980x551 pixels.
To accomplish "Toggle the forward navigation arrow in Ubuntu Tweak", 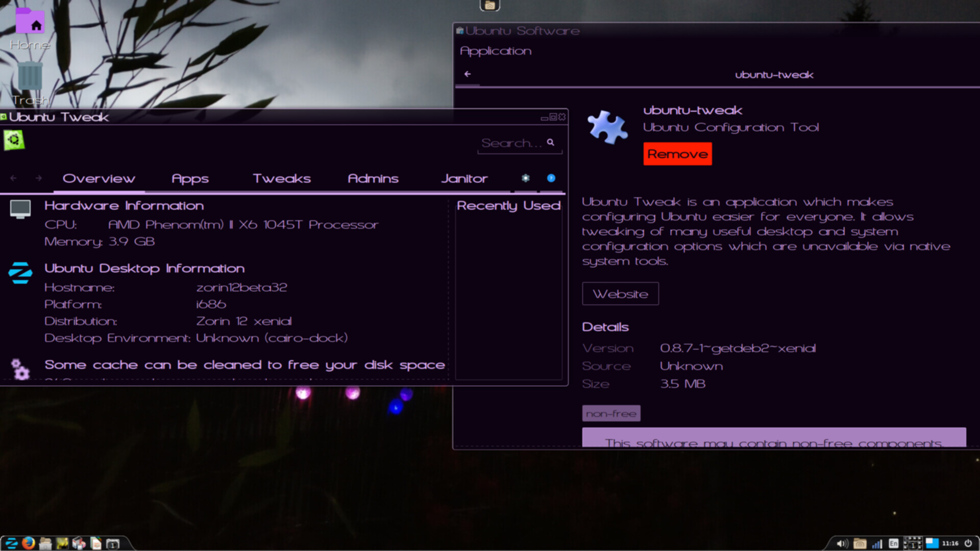I will pos(38,178).
